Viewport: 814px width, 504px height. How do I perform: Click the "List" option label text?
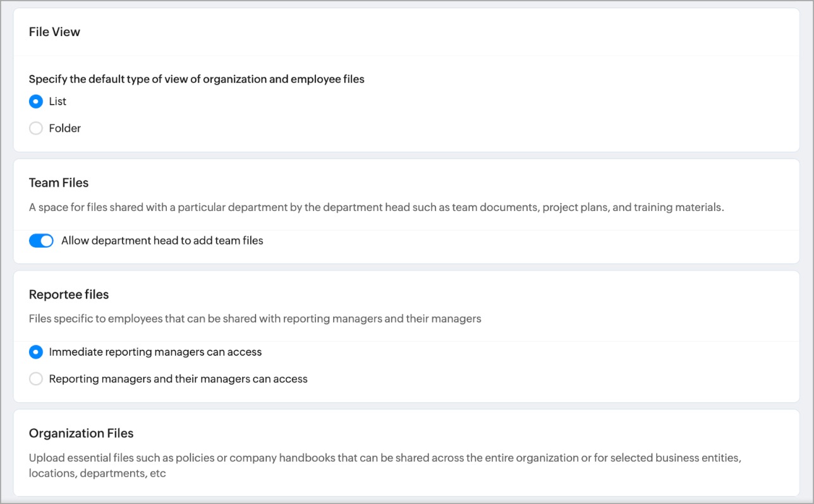click(58, 102)
